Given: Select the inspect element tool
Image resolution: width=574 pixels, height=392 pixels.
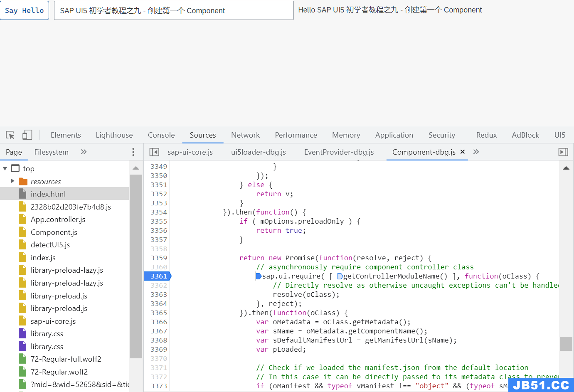Looking at the screenshot, I should tap(10, 135).
